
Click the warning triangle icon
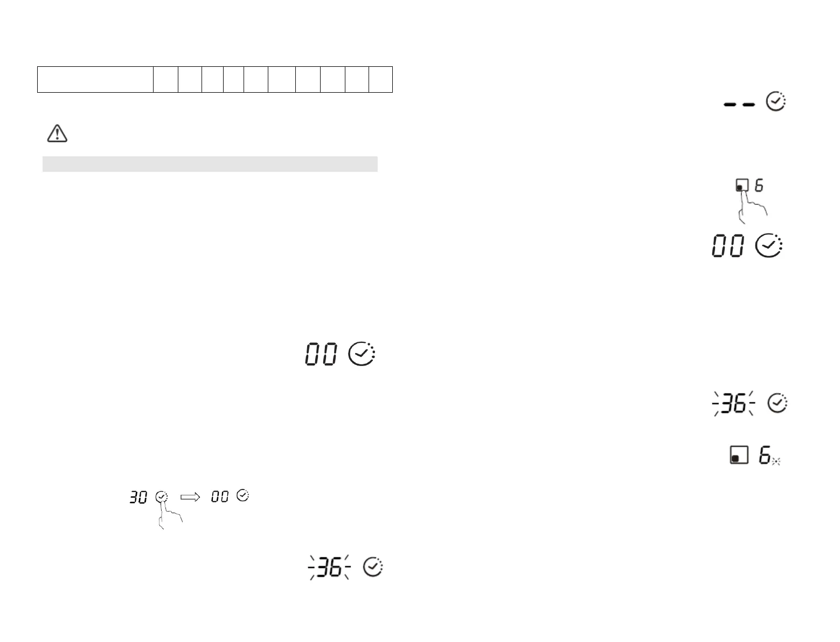pyautogui.click(x=57, y=133)
